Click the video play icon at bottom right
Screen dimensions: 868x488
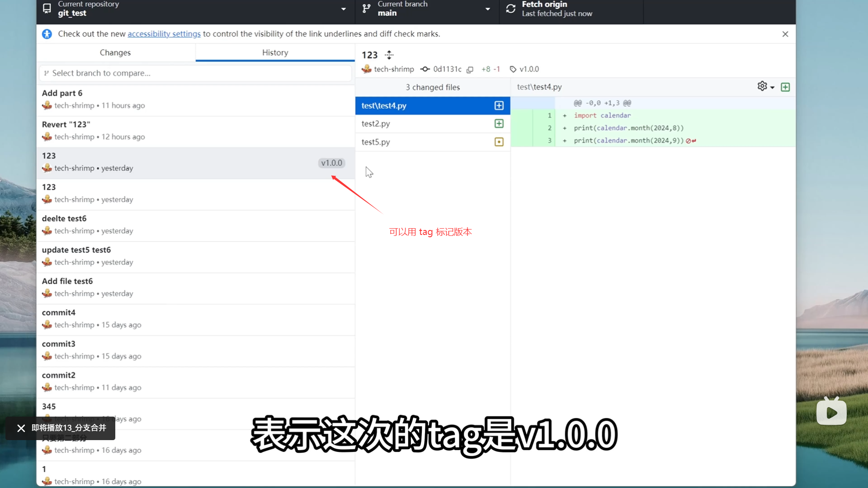(831, 412)
